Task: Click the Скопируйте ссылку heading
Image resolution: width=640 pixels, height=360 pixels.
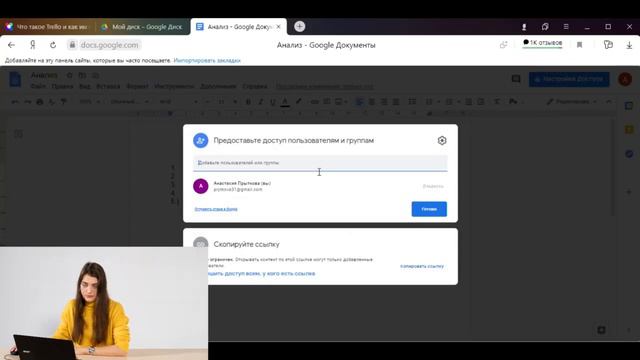Action: point(247,244)
